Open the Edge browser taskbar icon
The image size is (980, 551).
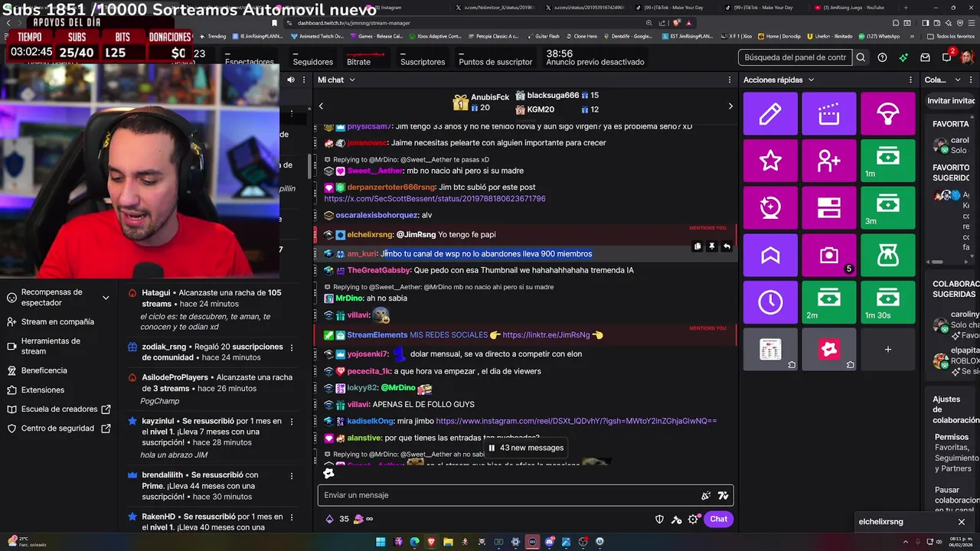click(x=414, y=542)
